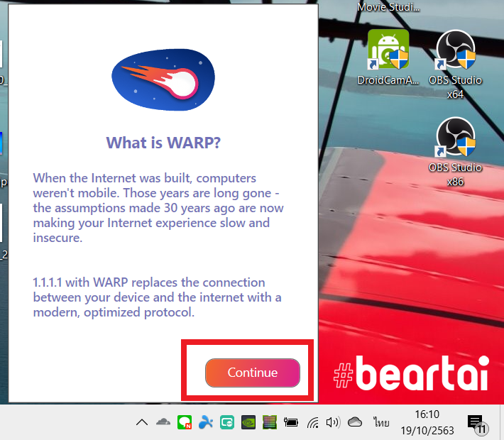
Task: Expand hidden system tray icons chevron
Action: (142, 422)
